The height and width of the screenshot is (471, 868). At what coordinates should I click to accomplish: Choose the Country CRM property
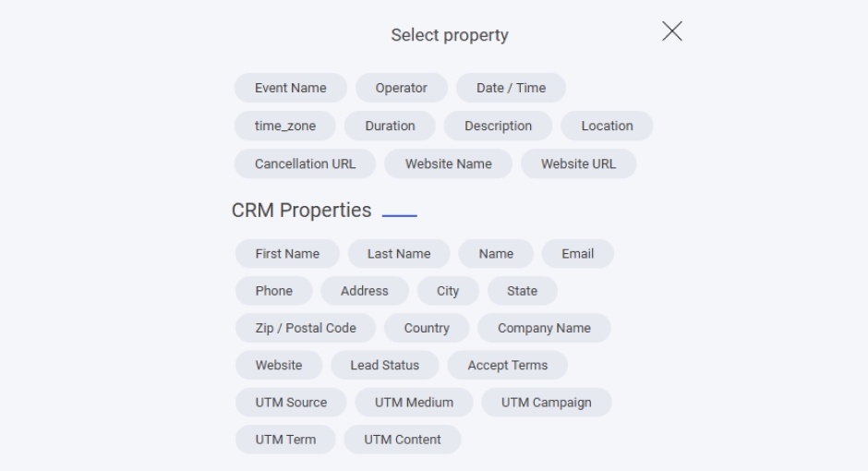[x=427, y=328]
